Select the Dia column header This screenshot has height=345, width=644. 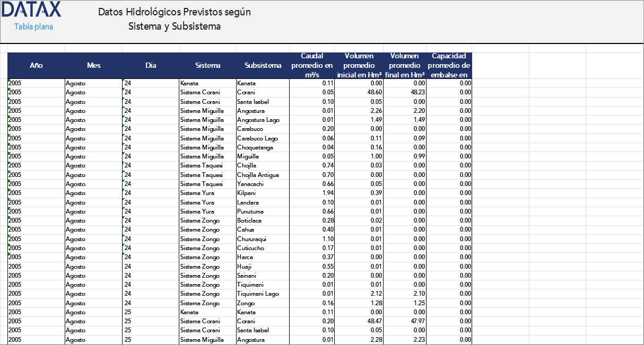click(x=151, y=66)
